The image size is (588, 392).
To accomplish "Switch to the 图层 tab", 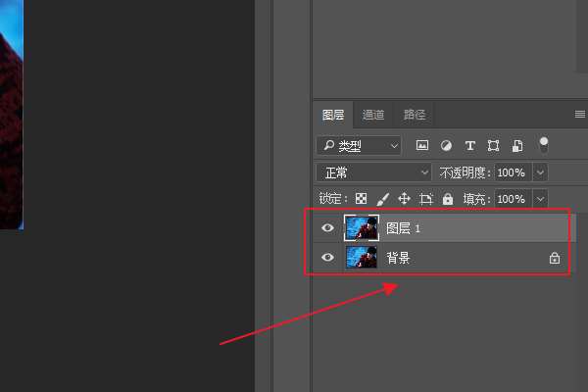I will tap(333, 115).
